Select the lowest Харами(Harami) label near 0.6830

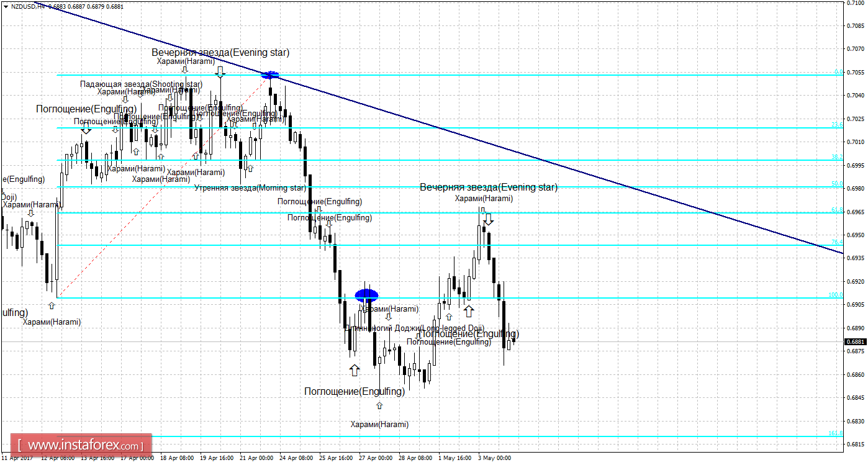379,425
